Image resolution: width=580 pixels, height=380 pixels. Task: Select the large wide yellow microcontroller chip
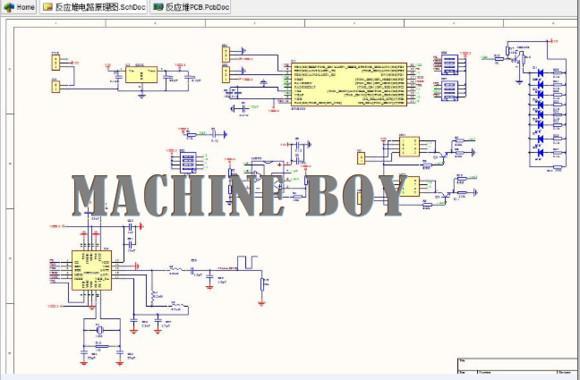[x=349, y=84]
